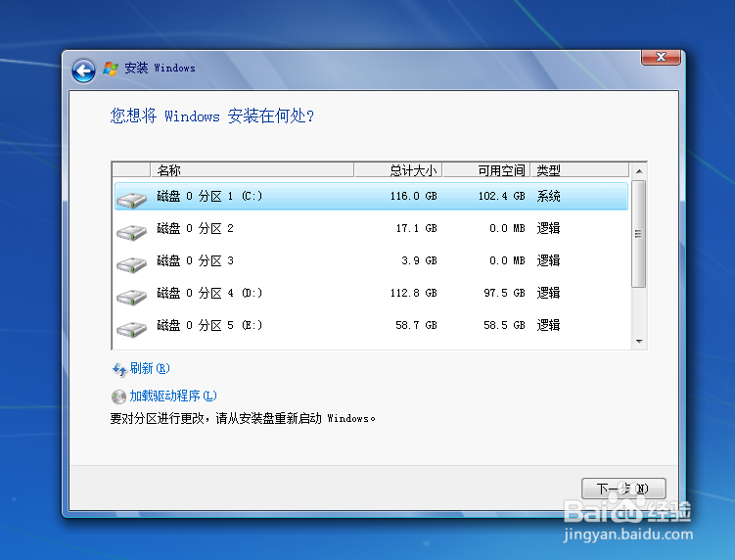Click the Windows flag logo in title bar
Viewport: 735px width, 560px height.
pyautogui.click(x=111, y=69)
